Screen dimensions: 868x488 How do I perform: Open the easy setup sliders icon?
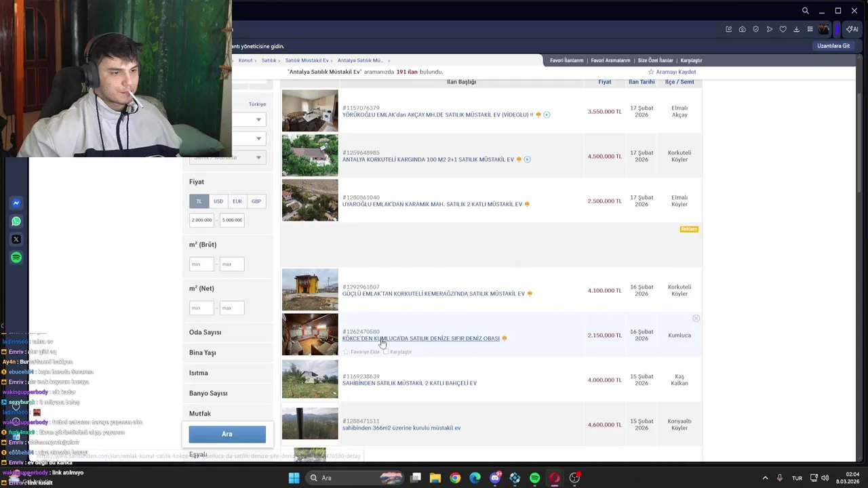click(810, 29)
